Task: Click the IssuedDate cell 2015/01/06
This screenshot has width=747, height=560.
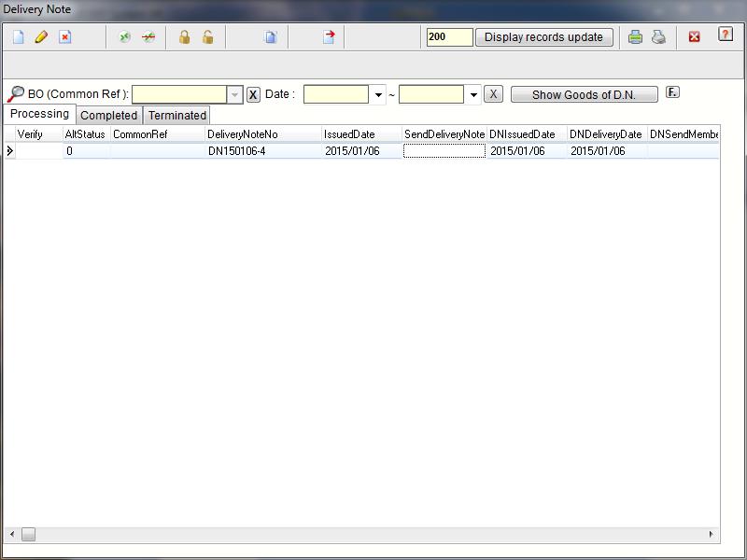Action: point(362,151)
